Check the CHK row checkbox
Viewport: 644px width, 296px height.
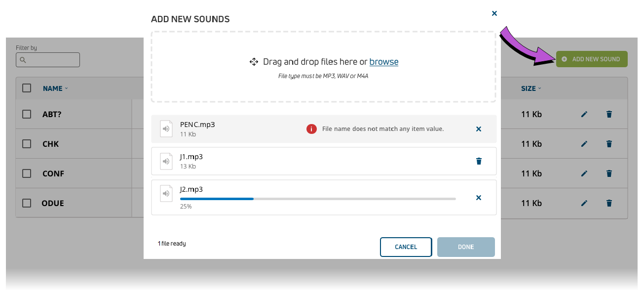point(27,144)
